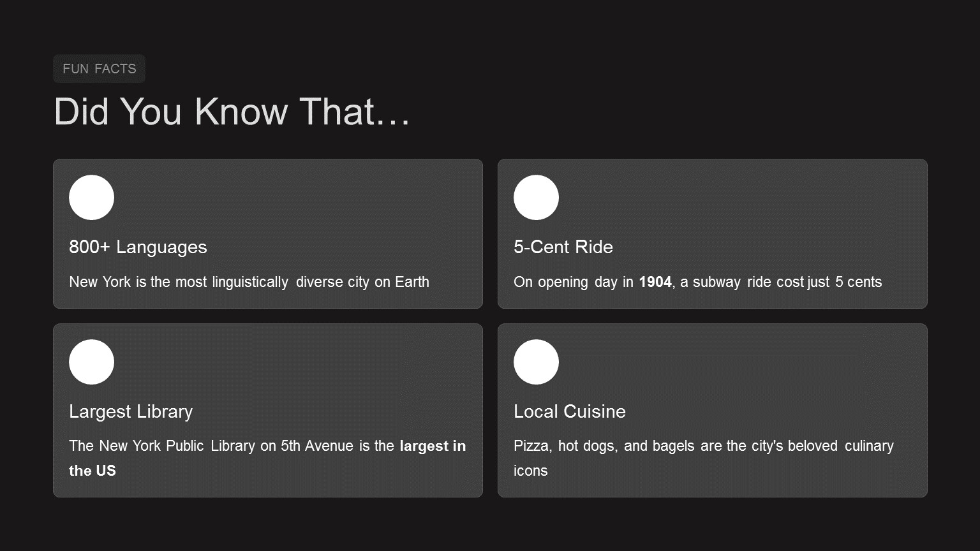This screenshot has height=551, width=980.
Task: Click the '5-Cent Ride' heading
Action: pos(563,247)
